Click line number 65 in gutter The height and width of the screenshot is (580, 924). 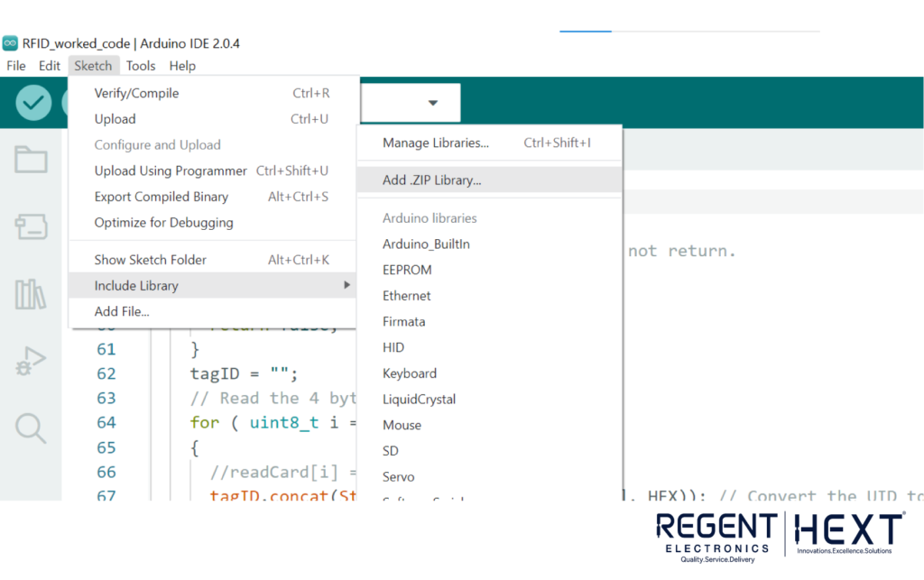[106, 447]
